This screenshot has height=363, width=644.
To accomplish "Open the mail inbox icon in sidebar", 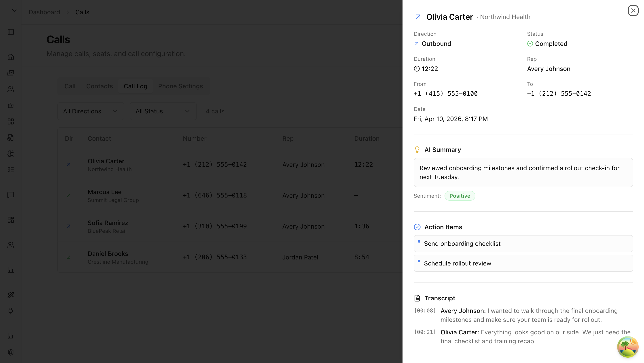I will [x=11, y=73].
